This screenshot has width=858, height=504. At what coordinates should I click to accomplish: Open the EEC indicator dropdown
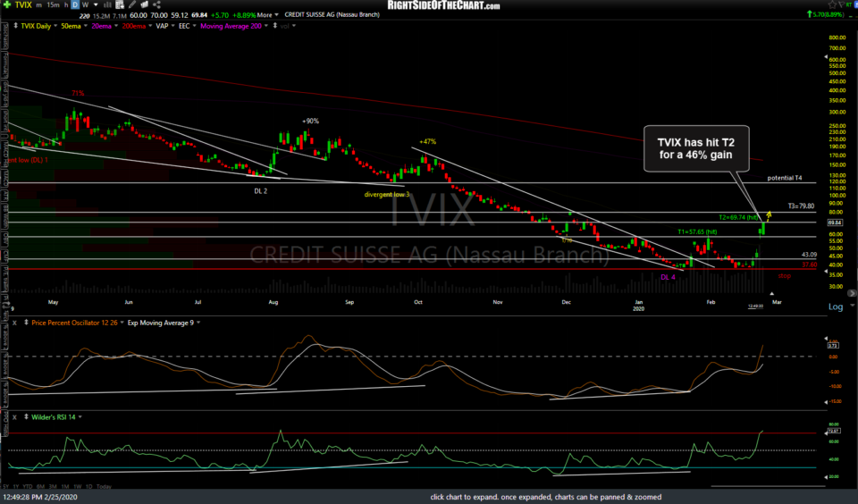pyautogui.click(x=194, y=26)
